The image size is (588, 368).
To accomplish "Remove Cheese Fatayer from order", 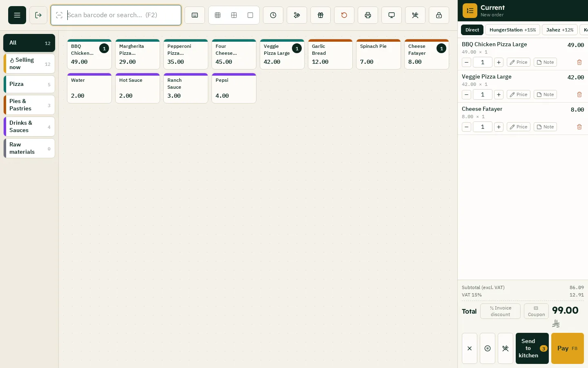I will click(x=579, y=127).
